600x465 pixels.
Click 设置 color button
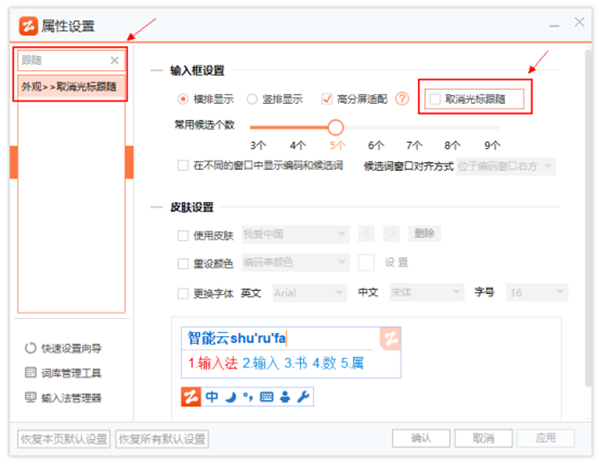[x=396, y=263]
